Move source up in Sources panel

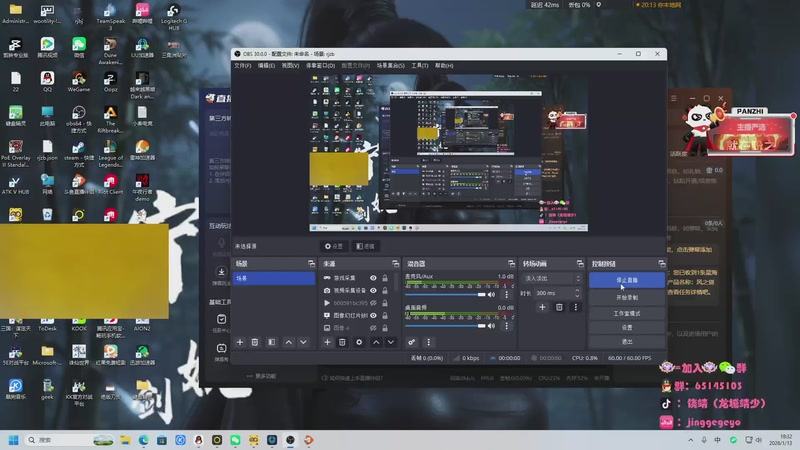(x=376, y=342)
